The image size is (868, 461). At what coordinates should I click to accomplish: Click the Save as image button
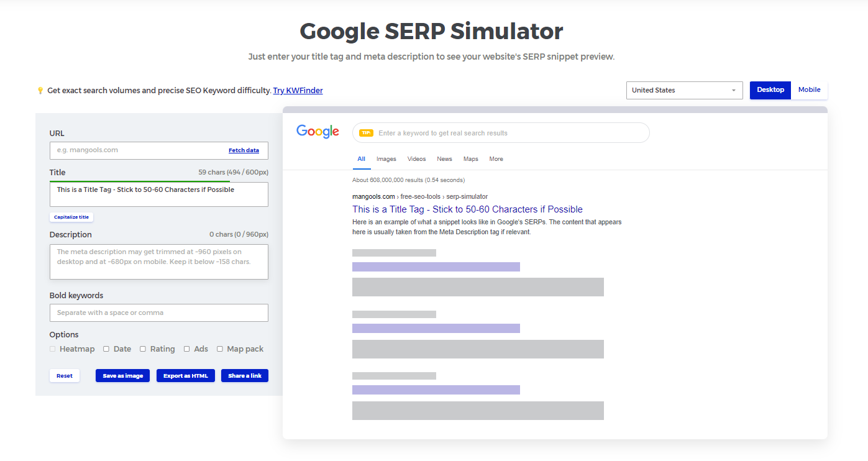tap(122, 375)
